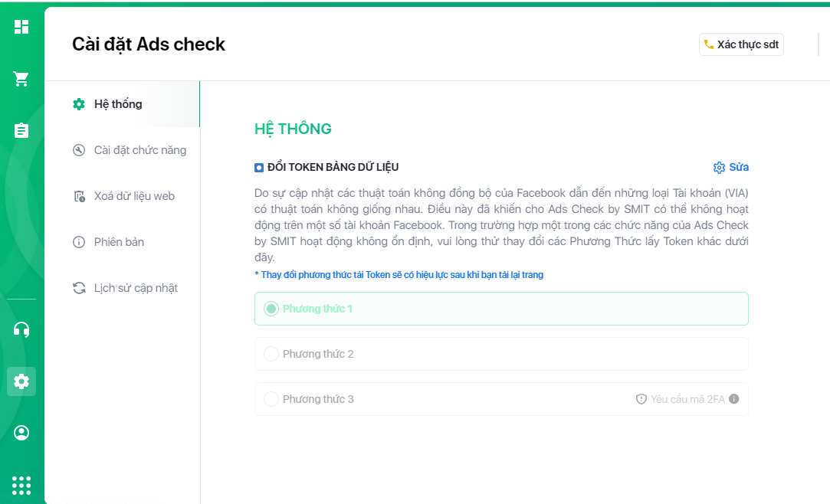Click the Sửa edit link

tap(731, 167)
